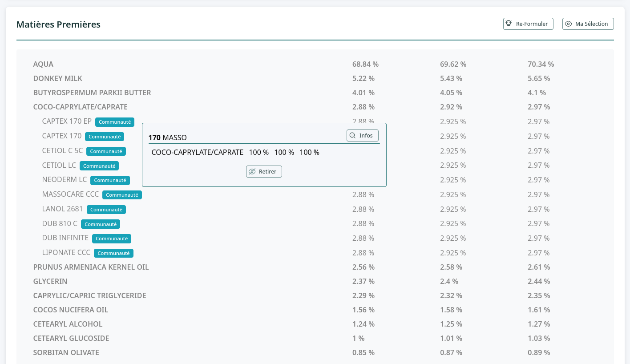630x364 pixels.
Task: Click AQUA's 70.34 % value
Action: point(541,64)
